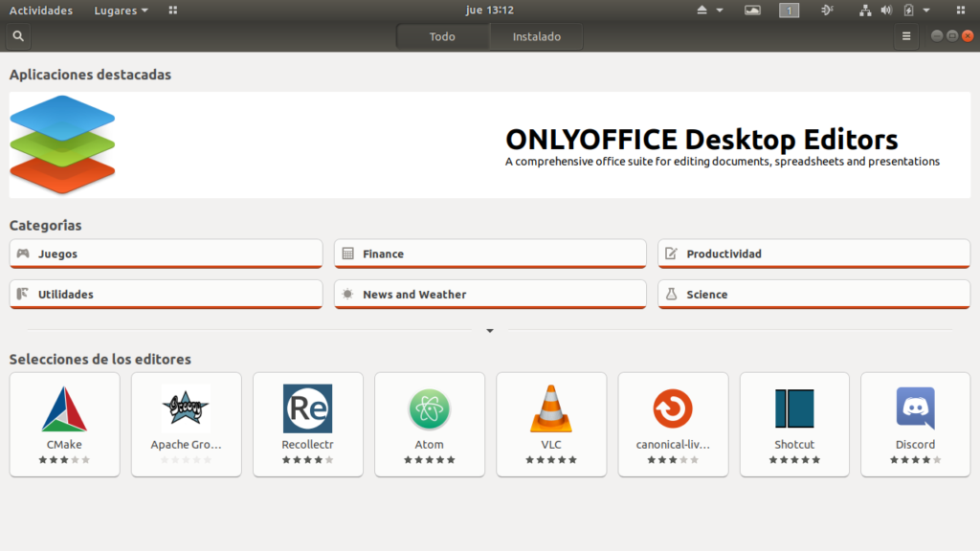Image resolution: width=980 pixels, height=551 pixels.
Task: Click the network connection icon
Action: click(865, 10)
